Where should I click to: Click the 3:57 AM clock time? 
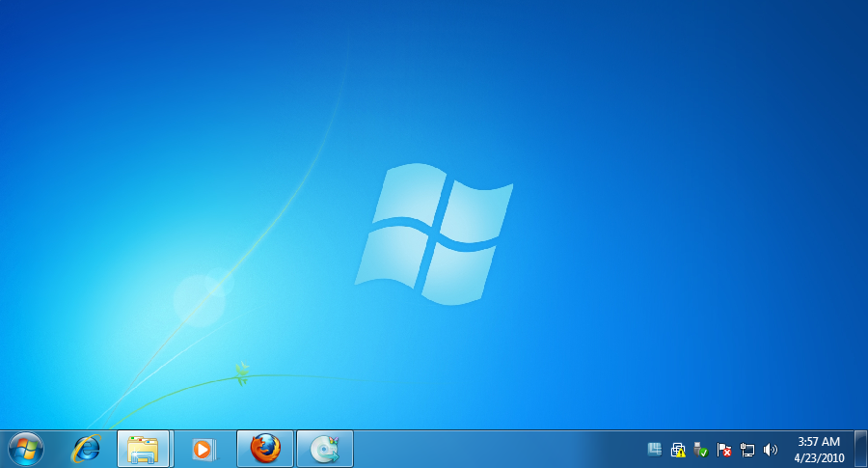818,442
